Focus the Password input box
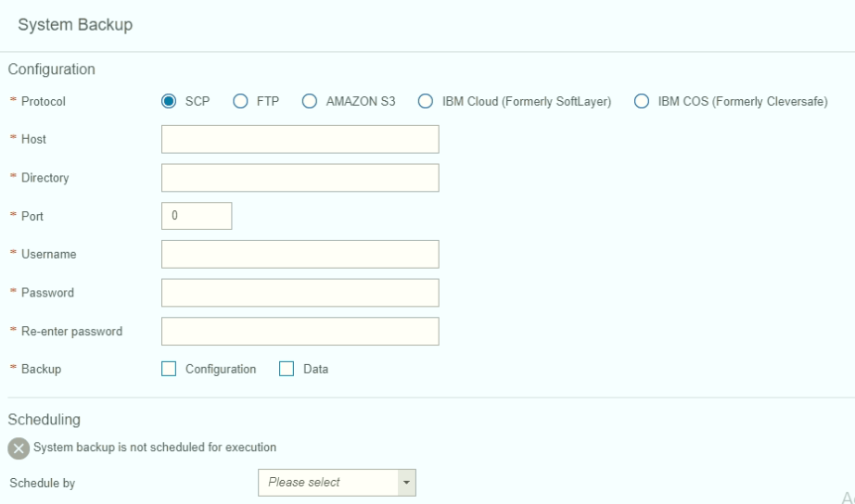This screenshot has height=504, width=855. (300, 293)
